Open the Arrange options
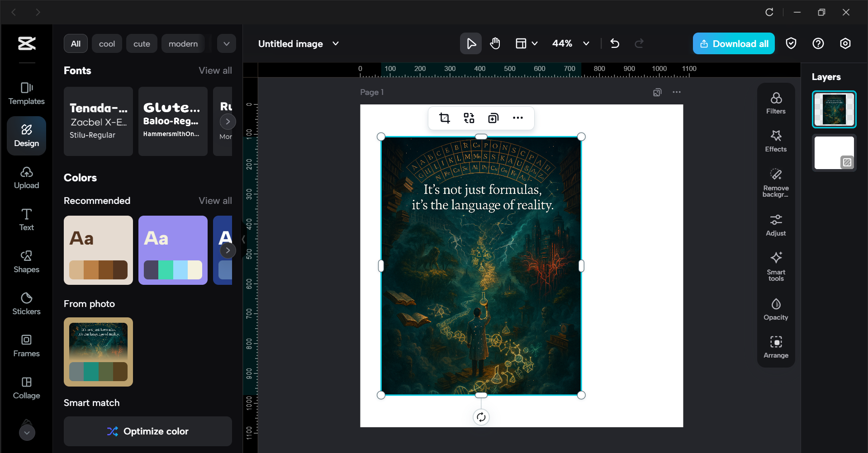Image resolution: width=868 pixels, height=453 pixels. [776, 347]
